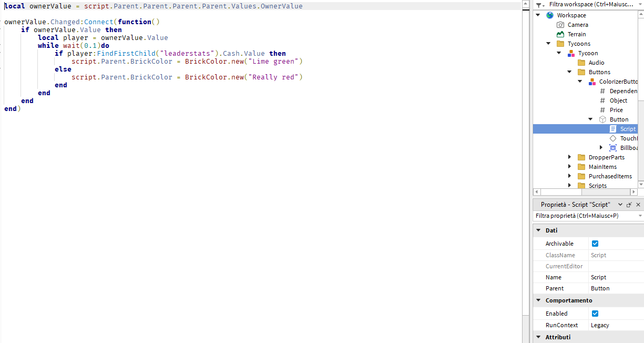
Task: Click the Dependency value icon
Action: click(x=602, y=91)
